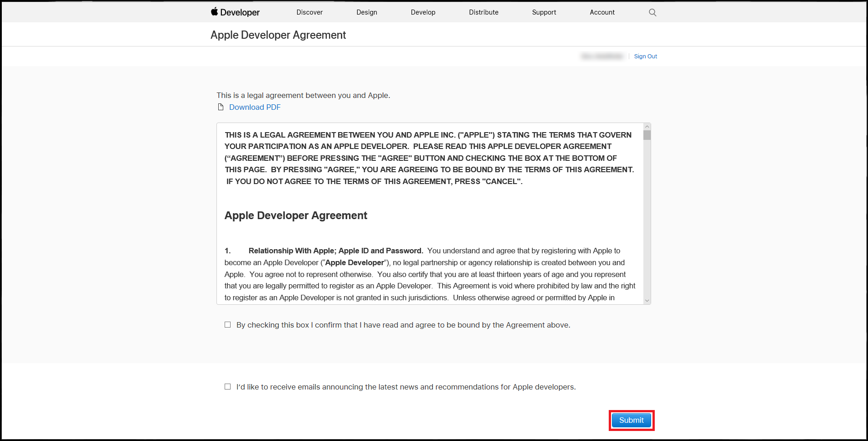
Task: Click the 'Apple Developer Agreement' heading inside the agreement box
Action: (x=296, y=215)
